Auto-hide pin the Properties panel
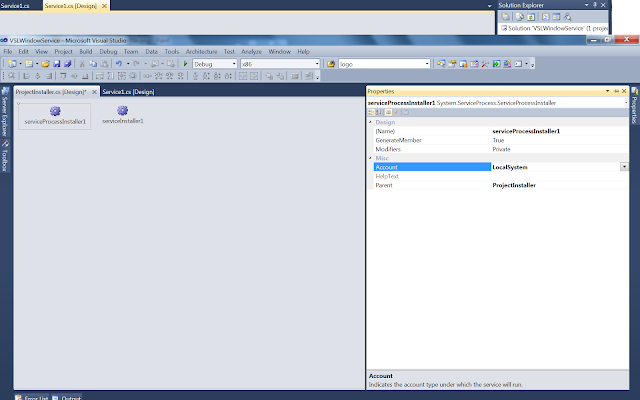 point(616,91)
